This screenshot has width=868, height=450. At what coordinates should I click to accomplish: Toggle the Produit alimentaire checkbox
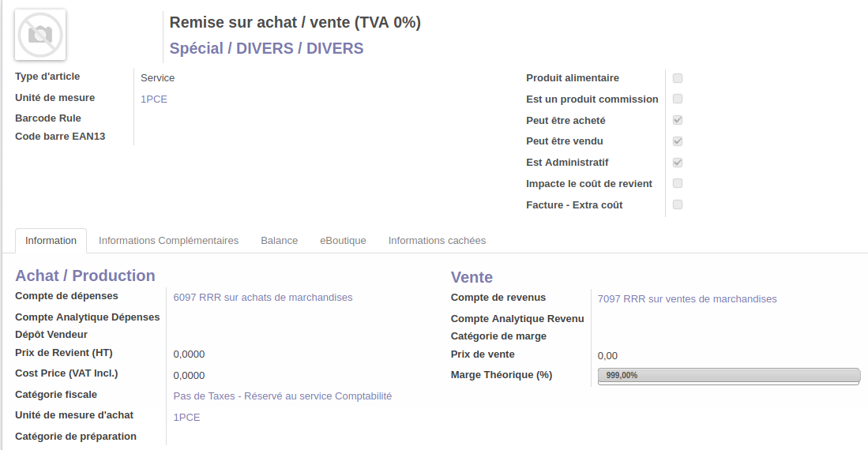coord(678,78)
